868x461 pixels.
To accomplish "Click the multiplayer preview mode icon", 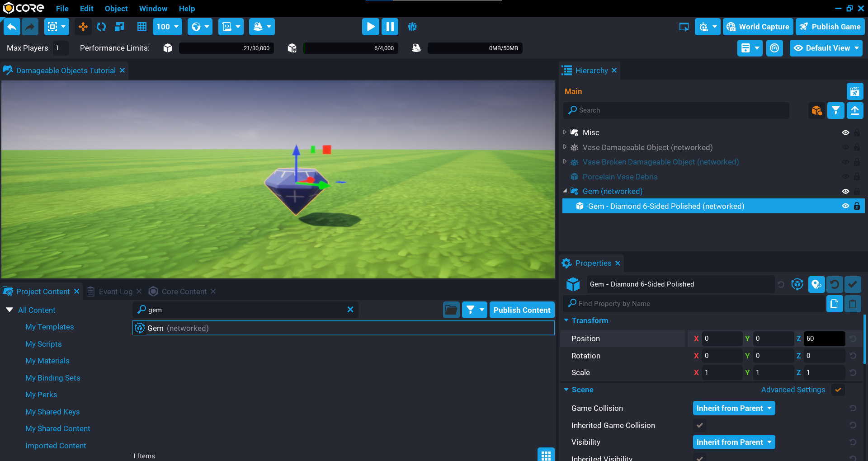I will 412,27.
